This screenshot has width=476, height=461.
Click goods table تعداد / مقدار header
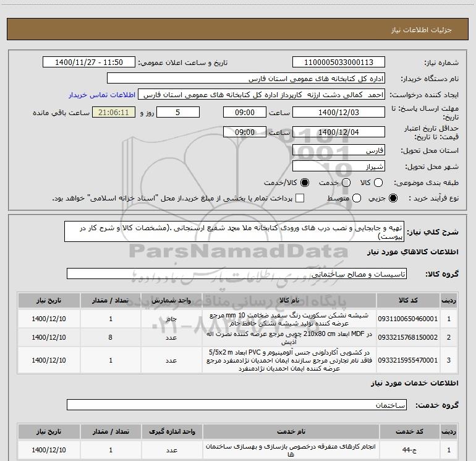tap(111, 300)
